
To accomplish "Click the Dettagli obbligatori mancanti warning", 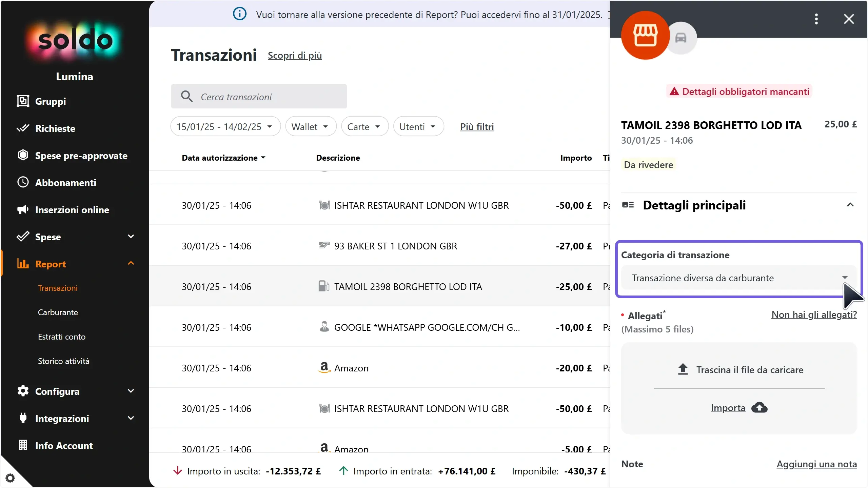I will coord(739,91).
